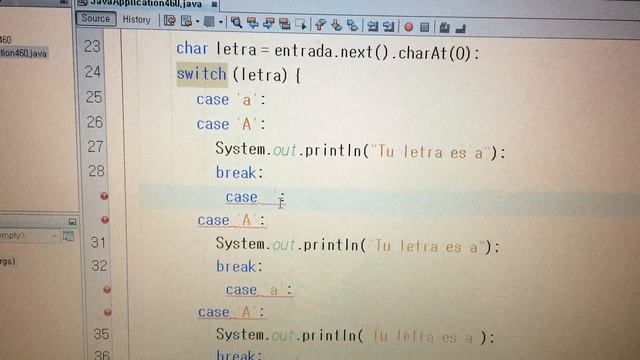Jump to Next Bookmark icon

pyautogui.click(x=336, y=25)
